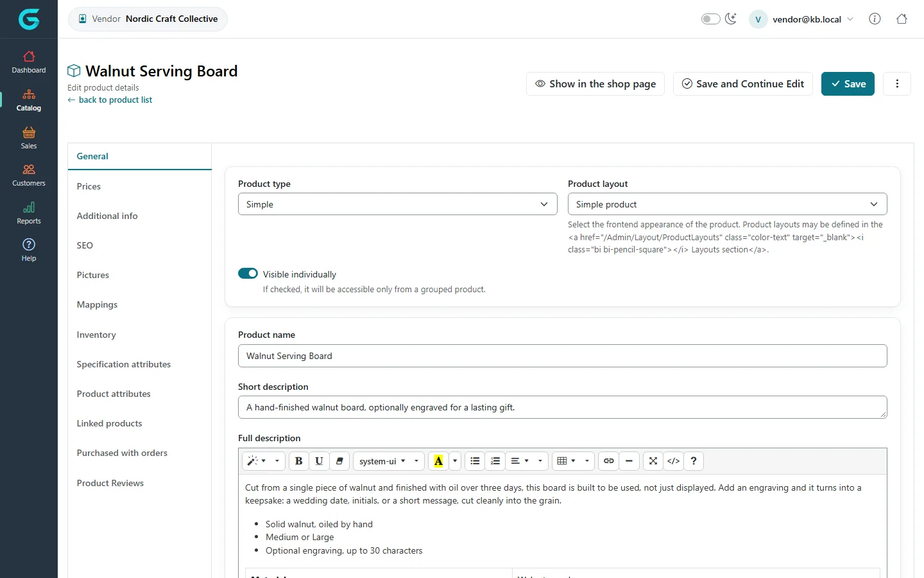924x578 pixels.
Task: Open the Reports sidebar section
Action: pyautogui.click(x=29, y=213)
